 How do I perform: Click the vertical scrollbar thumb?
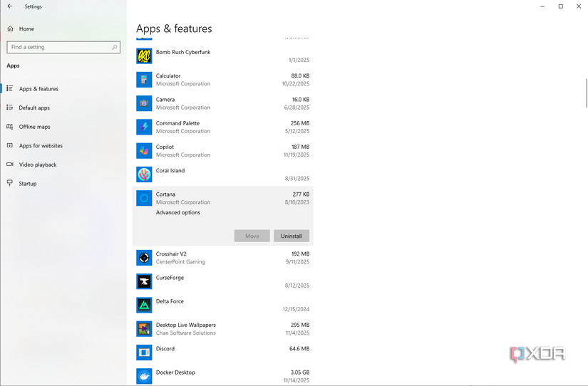click(x=587, y=93)
